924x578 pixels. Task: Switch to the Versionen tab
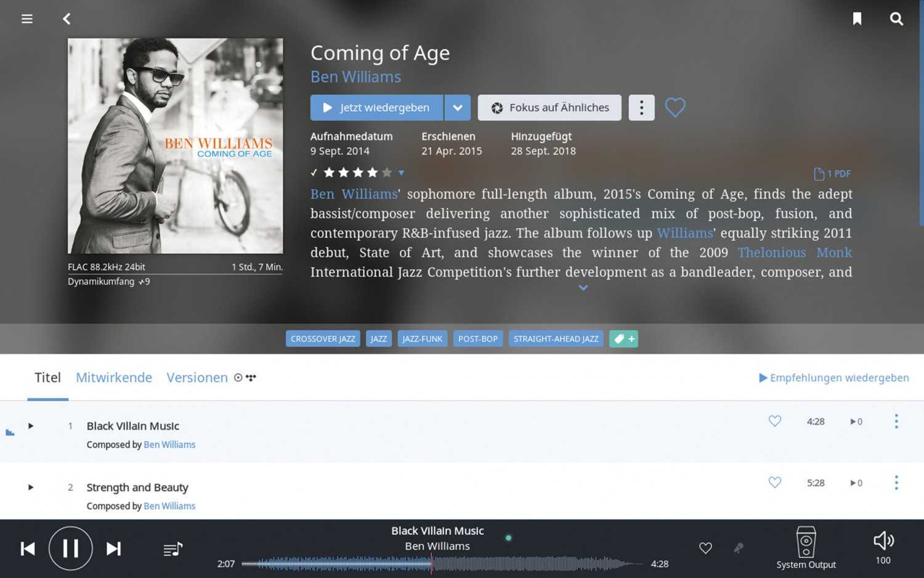pyautogui.click(x=197, y=378)
